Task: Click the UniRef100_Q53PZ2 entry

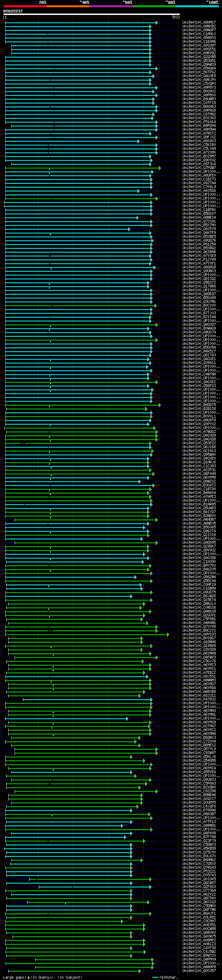Action: 199,443
